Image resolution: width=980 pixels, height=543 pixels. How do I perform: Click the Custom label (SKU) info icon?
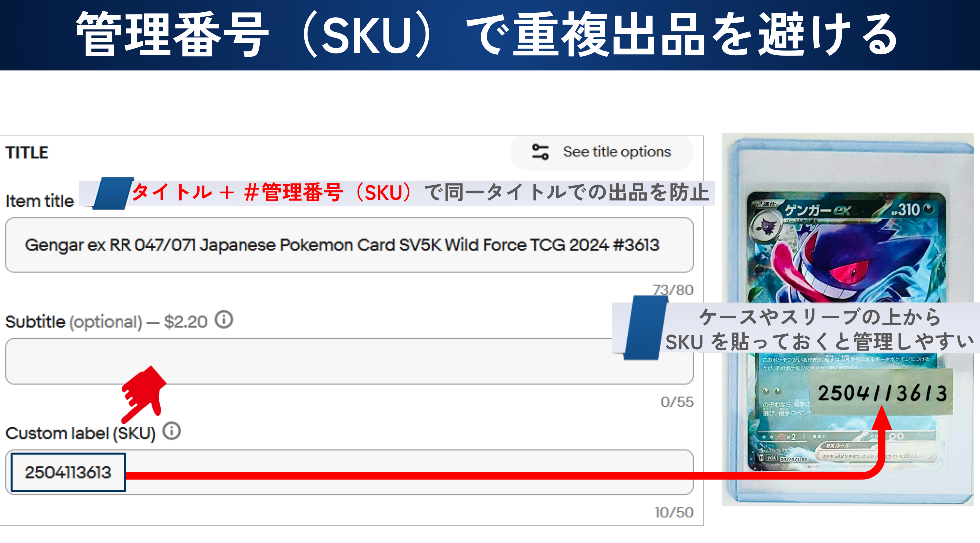172,431
